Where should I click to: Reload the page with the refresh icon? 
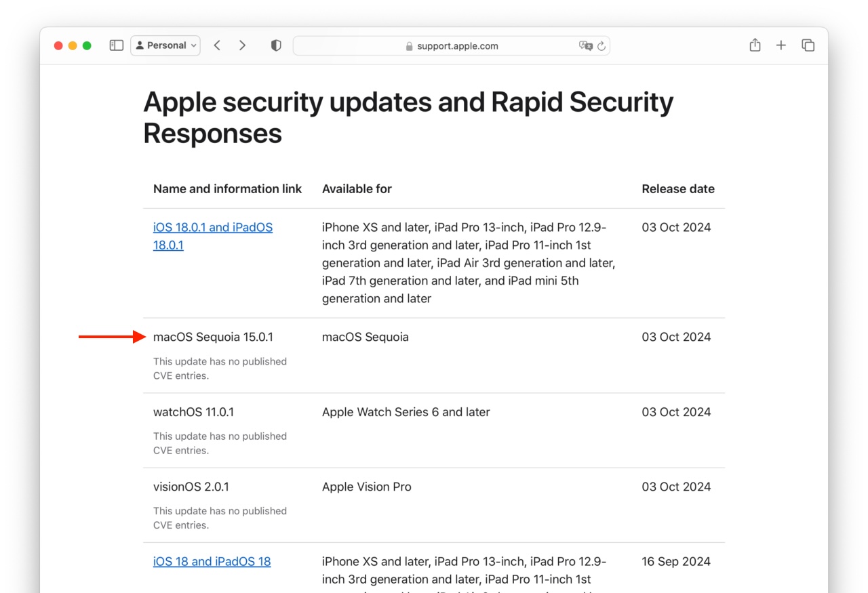[601, 45]
